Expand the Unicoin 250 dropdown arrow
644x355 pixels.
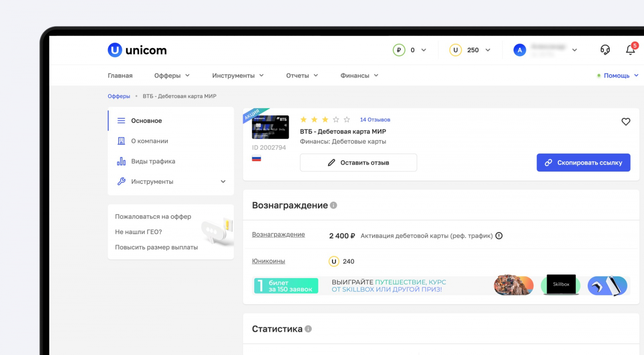coord(488,50)
